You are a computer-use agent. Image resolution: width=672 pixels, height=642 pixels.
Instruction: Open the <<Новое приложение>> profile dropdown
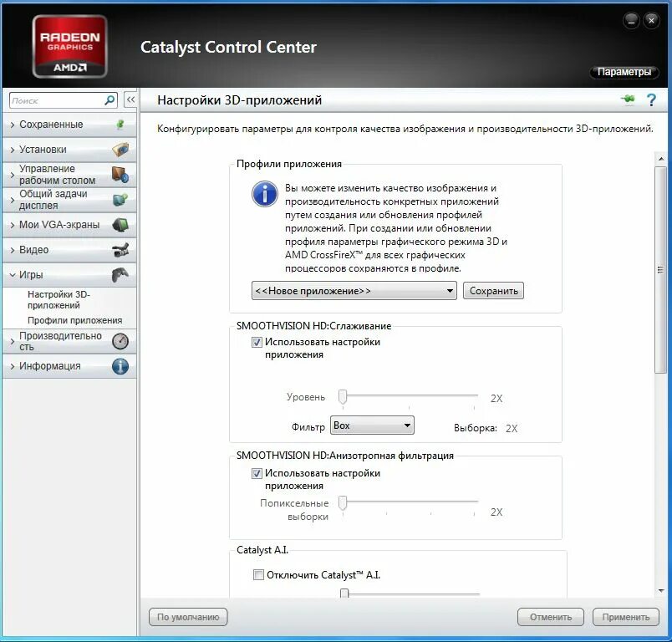click(354, 291)
